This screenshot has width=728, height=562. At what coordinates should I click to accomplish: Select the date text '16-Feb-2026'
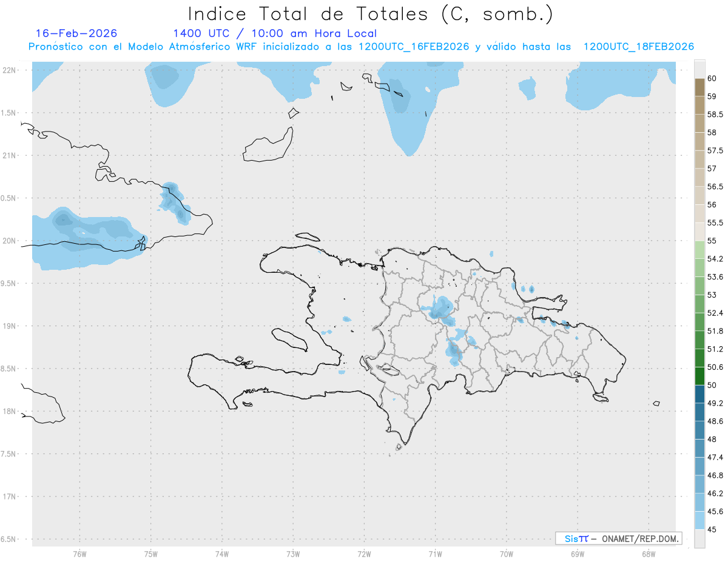[x=76, y=33]
